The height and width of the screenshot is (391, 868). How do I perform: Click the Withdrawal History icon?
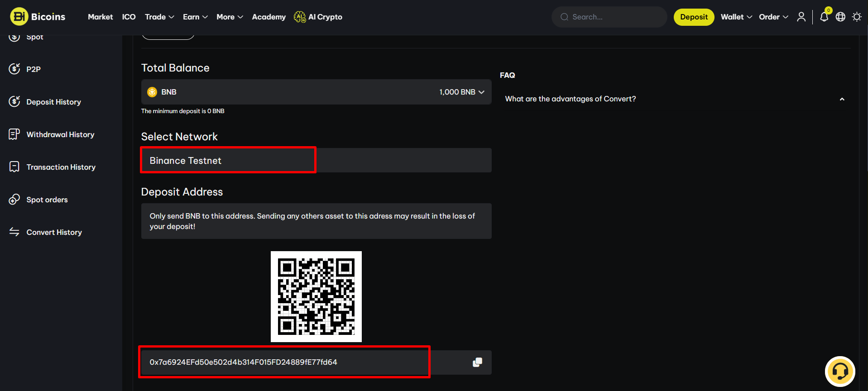[14, 134]
